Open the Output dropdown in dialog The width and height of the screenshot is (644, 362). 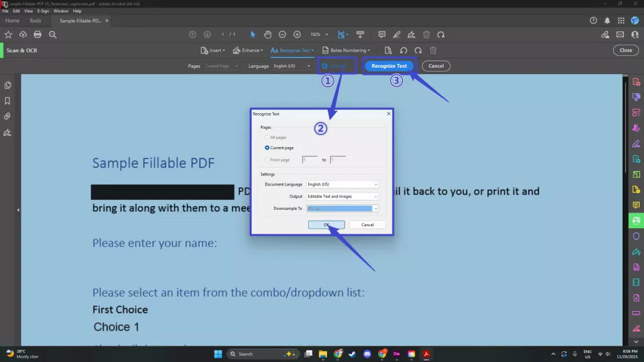[342, 196]
